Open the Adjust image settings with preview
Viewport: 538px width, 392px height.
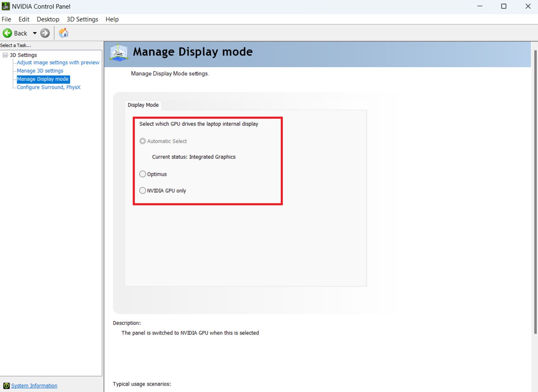(58, 62)
